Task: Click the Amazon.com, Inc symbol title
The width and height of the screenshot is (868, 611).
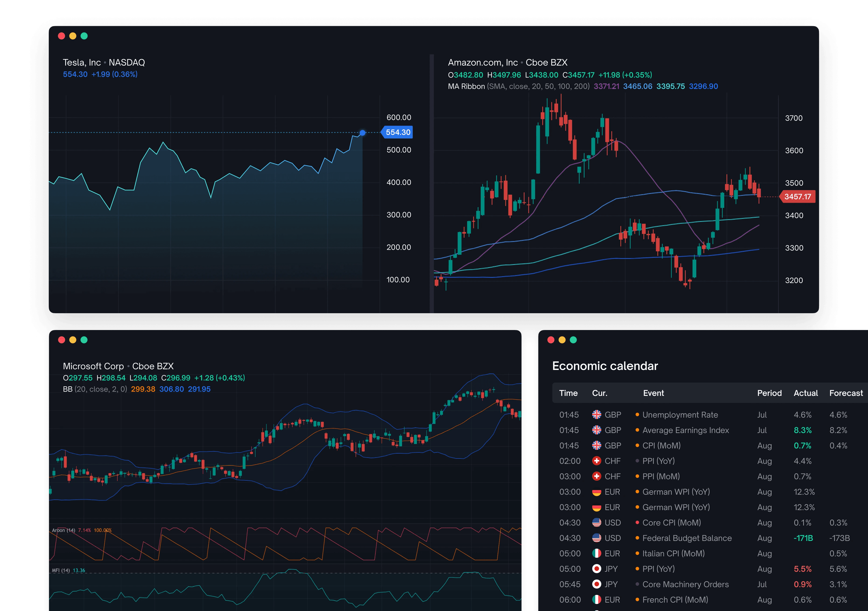Action: coord(483,62)
